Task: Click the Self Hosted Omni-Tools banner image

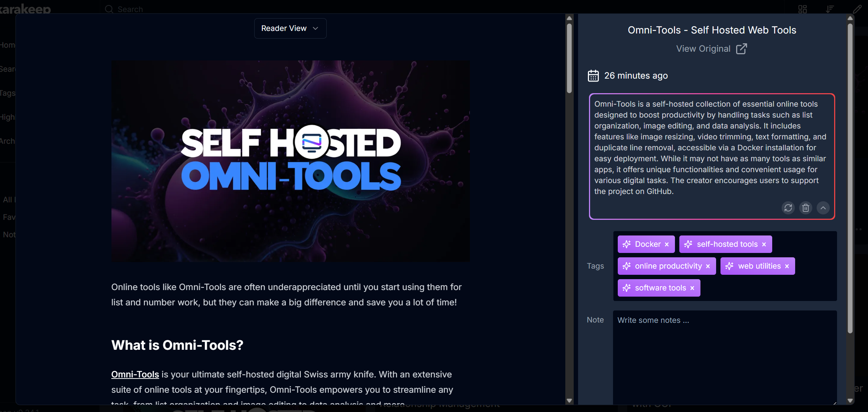Action: click(x=290, y=161)
